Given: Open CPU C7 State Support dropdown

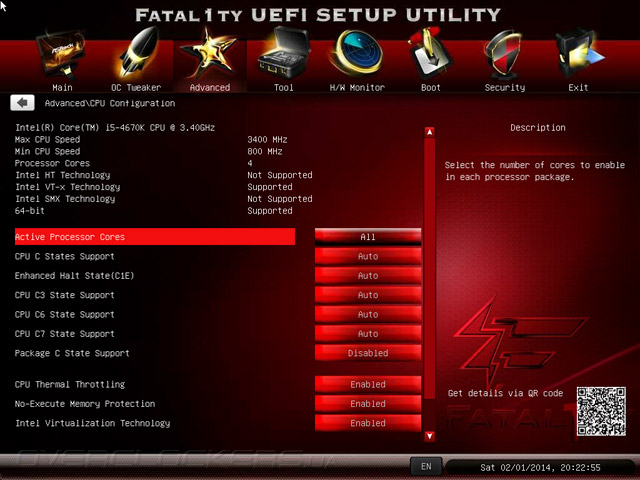Looking at the screenshot, I should [x=368, y=334].
